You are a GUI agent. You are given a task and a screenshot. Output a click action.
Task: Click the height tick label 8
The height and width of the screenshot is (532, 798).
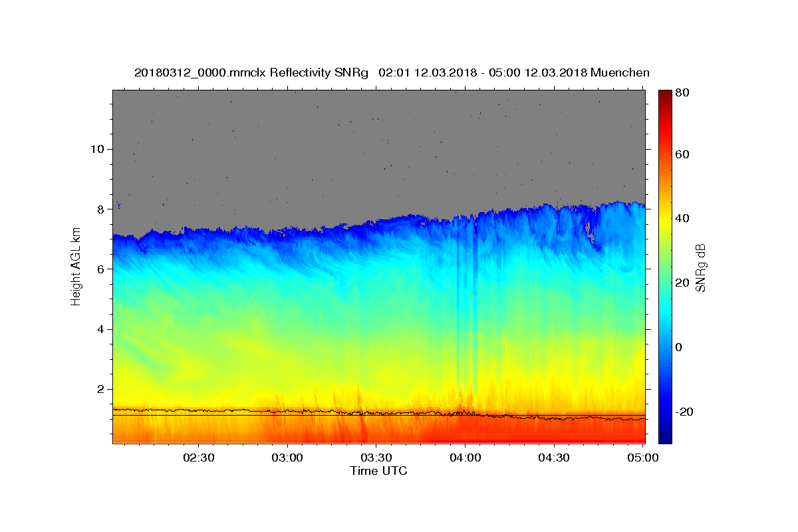pyautogui.click(x=102, y=209)
